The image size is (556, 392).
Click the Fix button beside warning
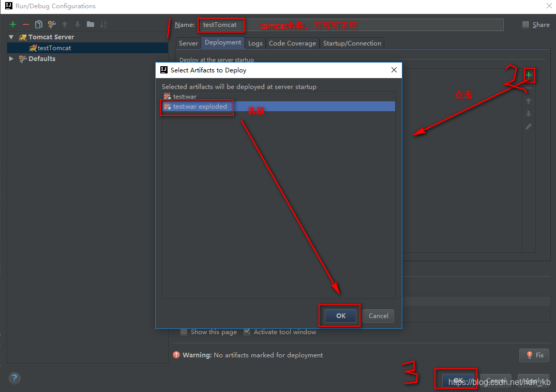534,355
